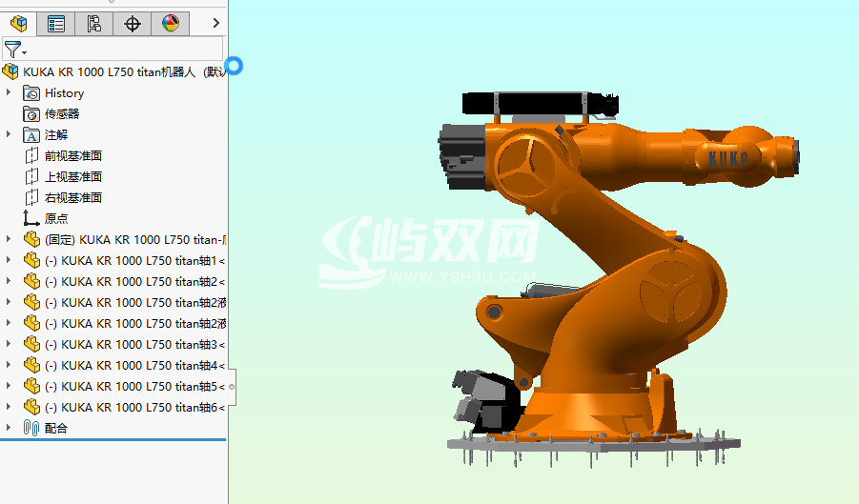Image resolution: width=859 pixels, height=504 pixels.
Task: Expand the titan轴6 component
Action: (x=9, y=406)
